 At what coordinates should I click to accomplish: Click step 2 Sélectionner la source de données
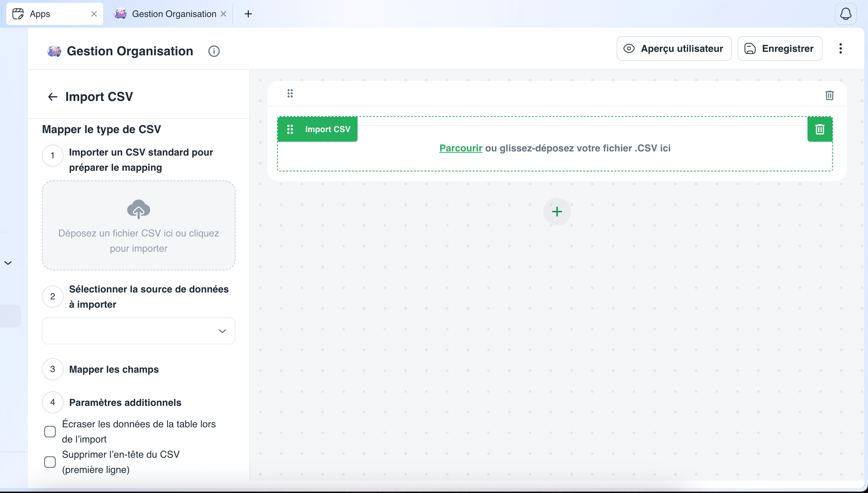click(149, 297)
